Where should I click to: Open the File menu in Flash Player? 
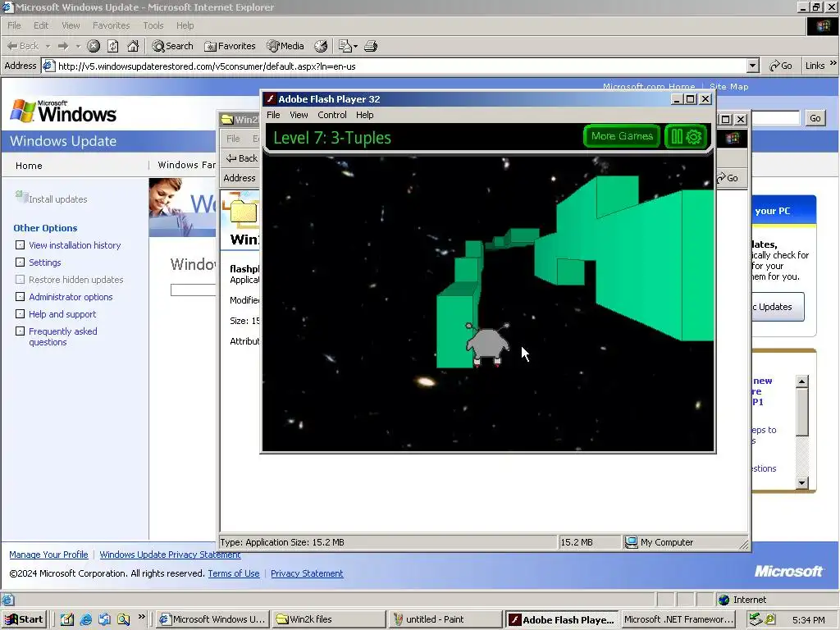[x=273, y=115]
